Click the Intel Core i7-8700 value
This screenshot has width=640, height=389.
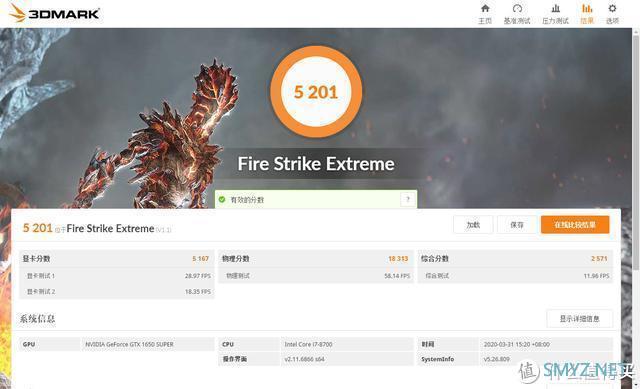coord(308,344)
